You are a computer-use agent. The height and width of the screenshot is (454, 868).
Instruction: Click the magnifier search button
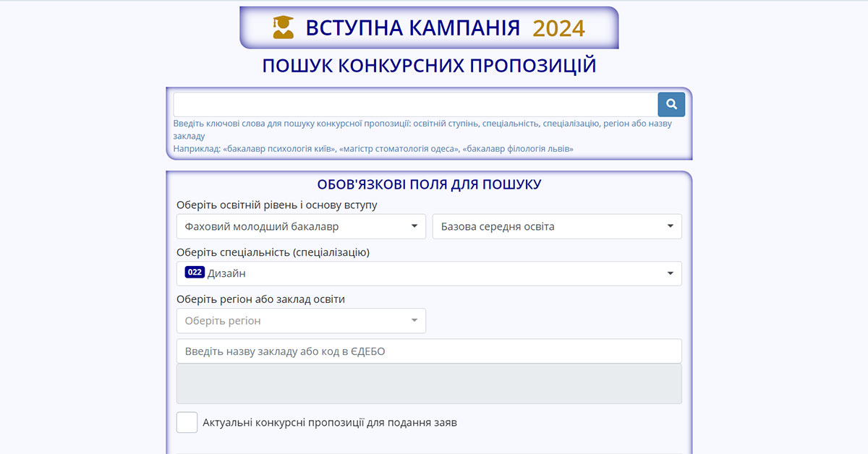pos(671,104)
